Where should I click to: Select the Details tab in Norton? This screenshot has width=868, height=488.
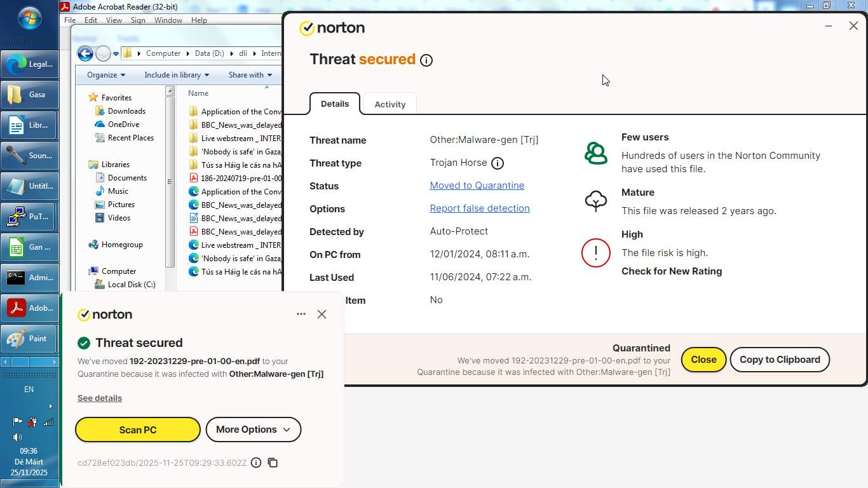pyautogui.click(x=335, y=104)
